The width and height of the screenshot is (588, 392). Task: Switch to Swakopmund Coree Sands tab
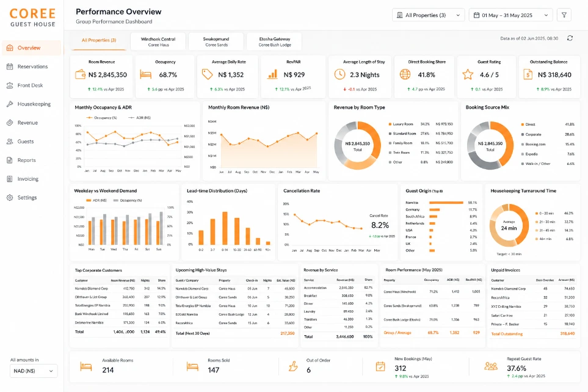[x=216, y=42]
